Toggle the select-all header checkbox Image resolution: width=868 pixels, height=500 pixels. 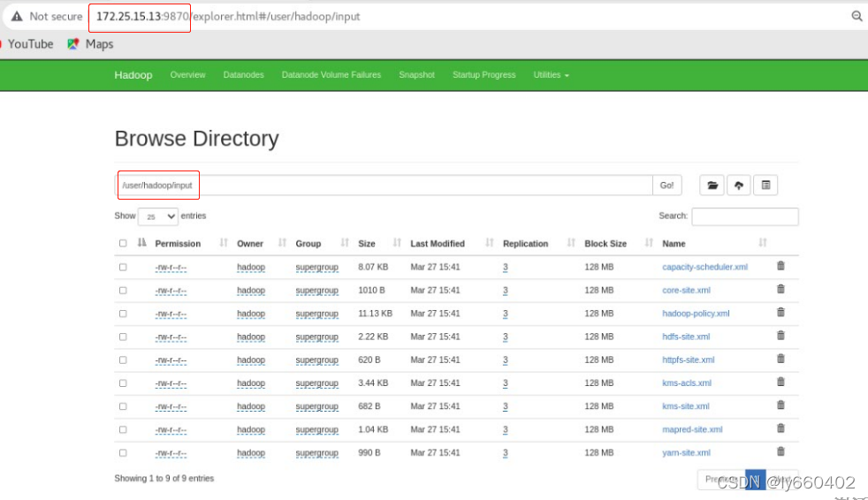click(123, 243)
